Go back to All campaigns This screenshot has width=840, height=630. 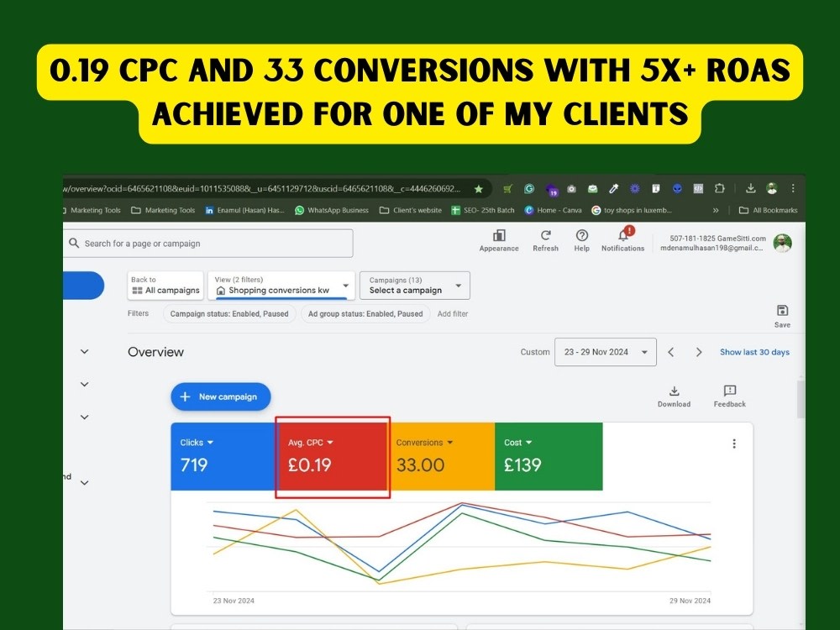pos(165,285)
